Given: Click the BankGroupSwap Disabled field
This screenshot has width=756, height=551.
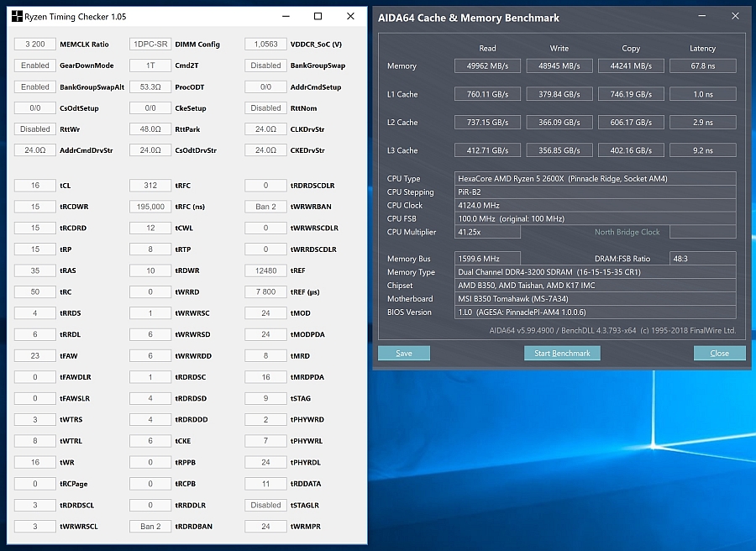Looking at the screenshot, I should click(x=265, y=66).
